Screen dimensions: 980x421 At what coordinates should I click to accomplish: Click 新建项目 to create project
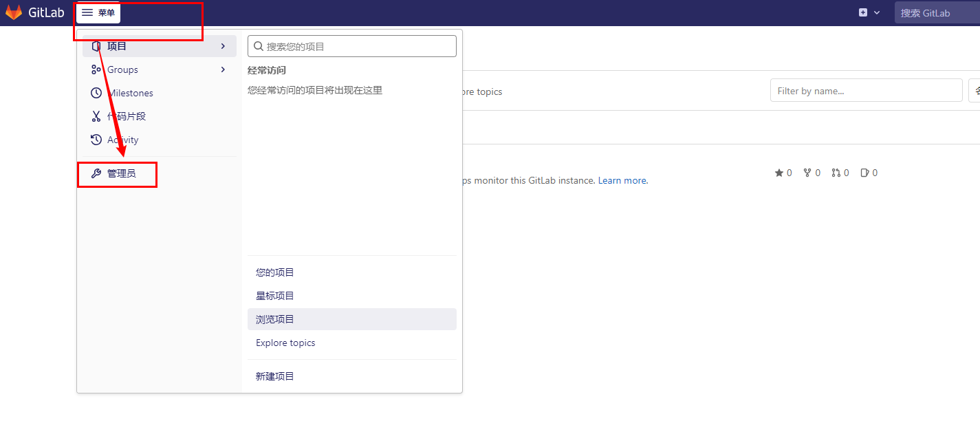point(352,376)
